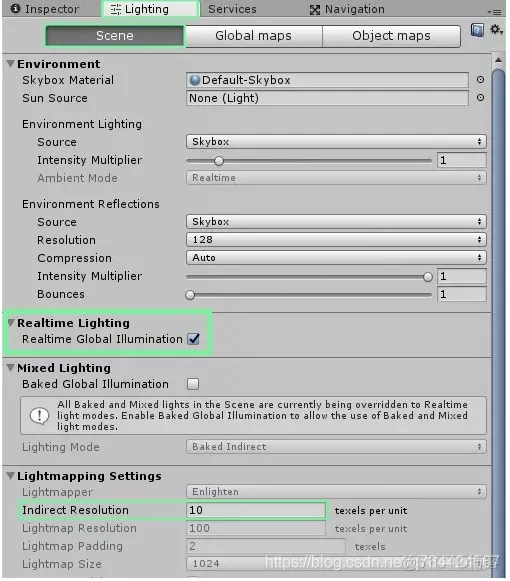Click the Environment Lighting Intensity Multiplier slider

(309, 161)
